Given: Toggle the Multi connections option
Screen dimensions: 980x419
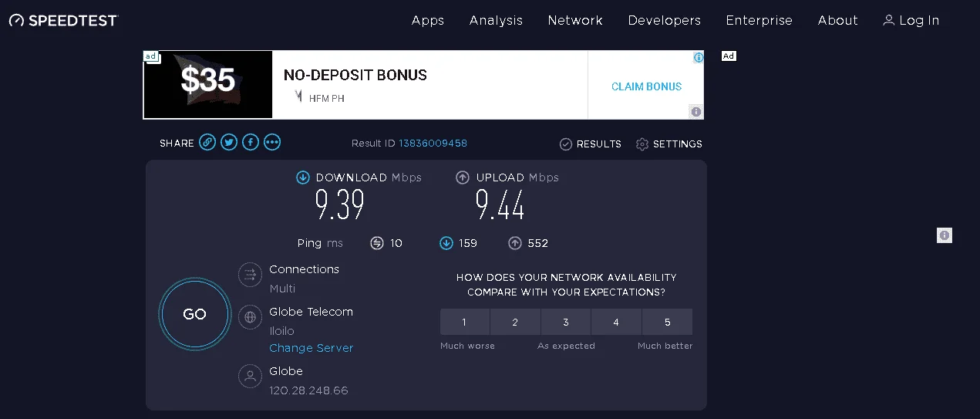Looking at the screenshot, I should click(x=282, y=289).
